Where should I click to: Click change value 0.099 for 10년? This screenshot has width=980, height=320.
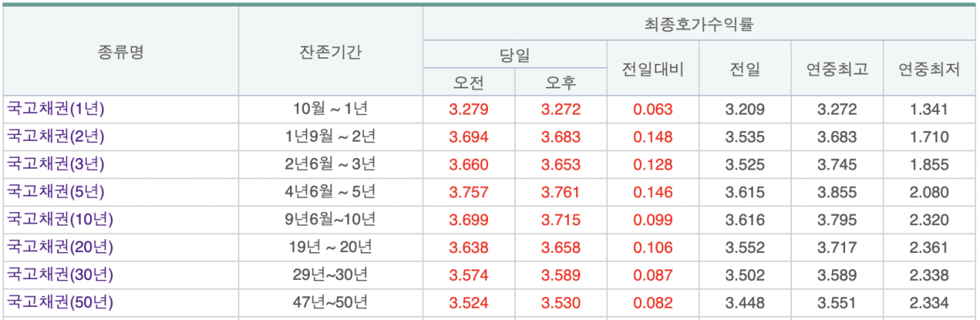[x=653, y=220]
